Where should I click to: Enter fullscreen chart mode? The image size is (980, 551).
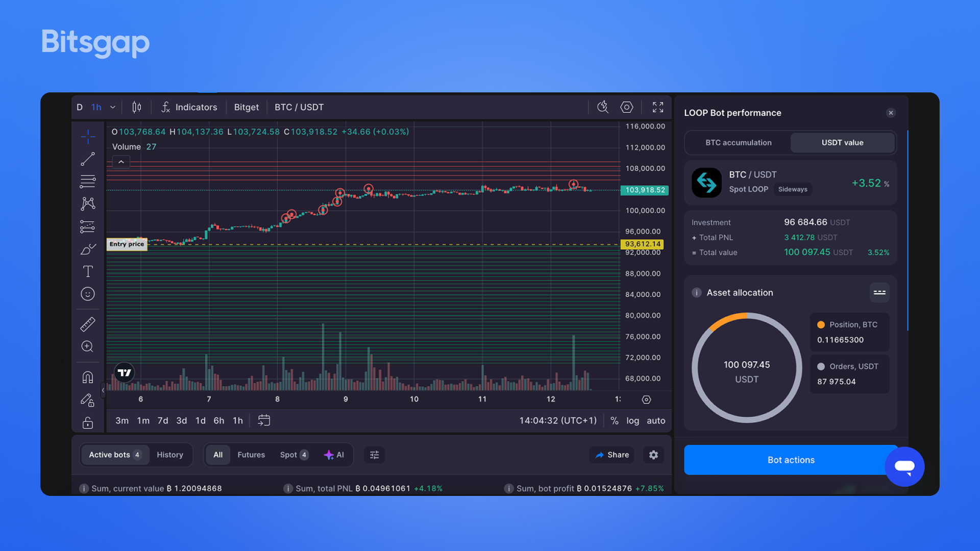coord(658,107)
